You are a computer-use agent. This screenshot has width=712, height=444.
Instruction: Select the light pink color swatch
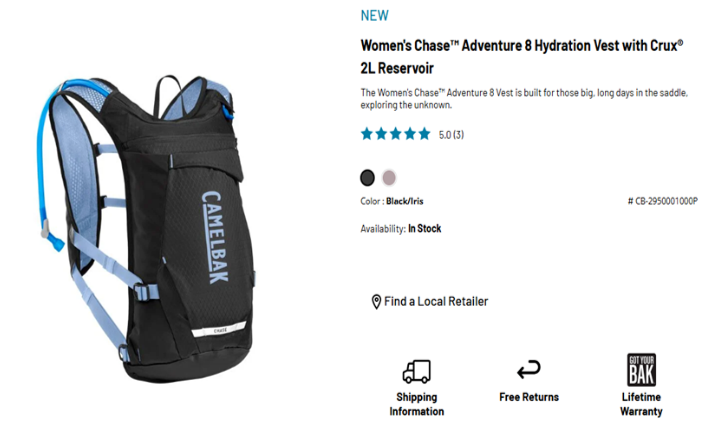[389, 178]
